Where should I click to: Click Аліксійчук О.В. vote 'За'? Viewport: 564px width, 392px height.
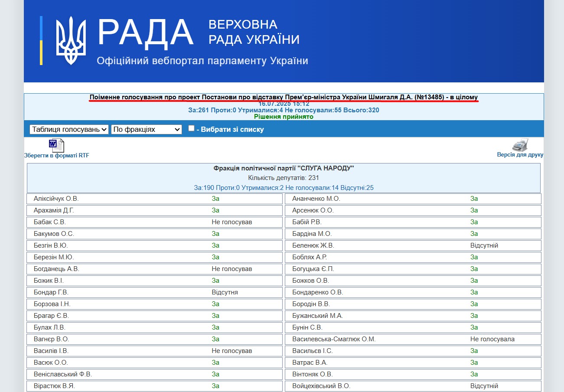coord(215,199)
